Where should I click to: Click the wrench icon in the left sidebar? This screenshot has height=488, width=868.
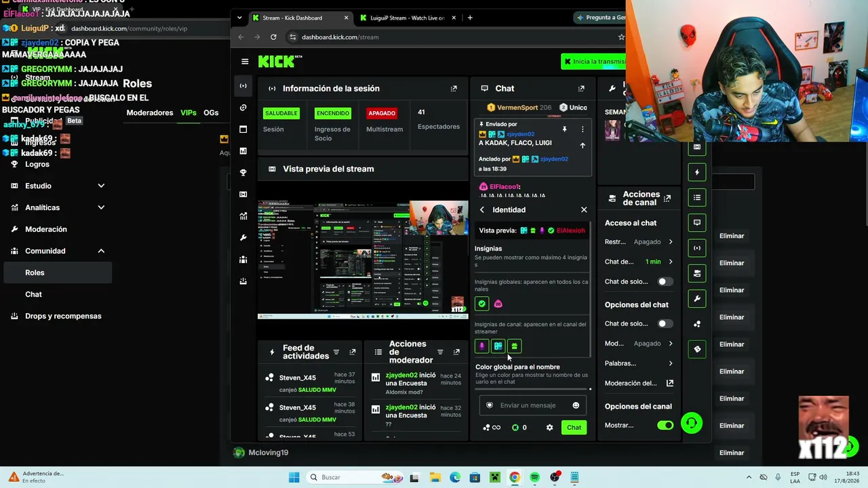[x=243, y=238]
